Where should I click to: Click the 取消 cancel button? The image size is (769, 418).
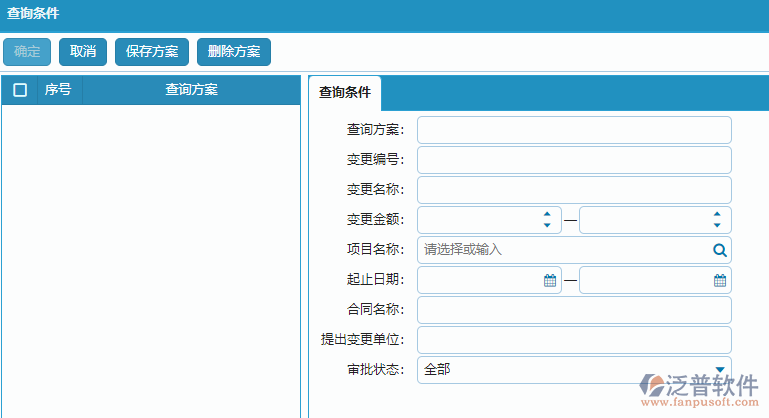click(83, 52)
